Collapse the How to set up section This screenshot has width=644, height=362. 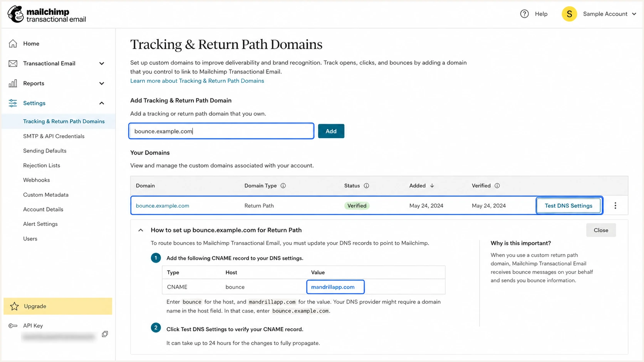point(141,230)
